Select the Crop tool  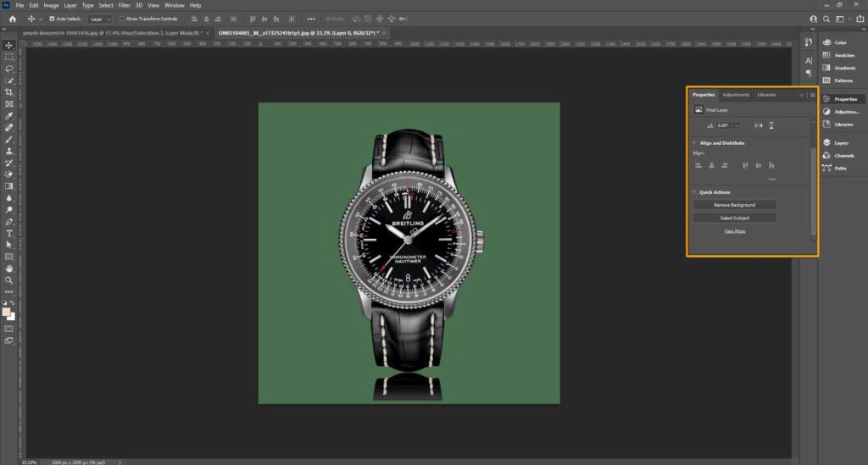pos(8,92)
